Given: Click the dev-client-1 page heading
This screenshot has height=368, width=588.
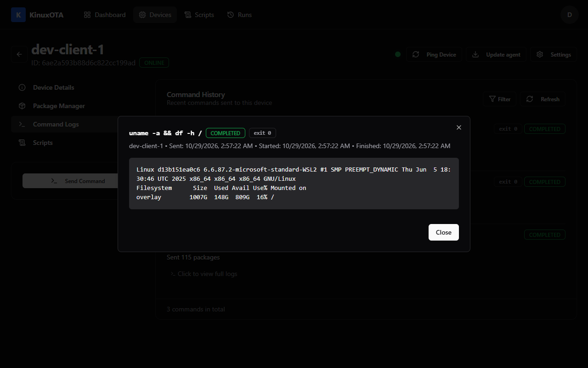Looking at the screenshot, I should pos(68,50).
